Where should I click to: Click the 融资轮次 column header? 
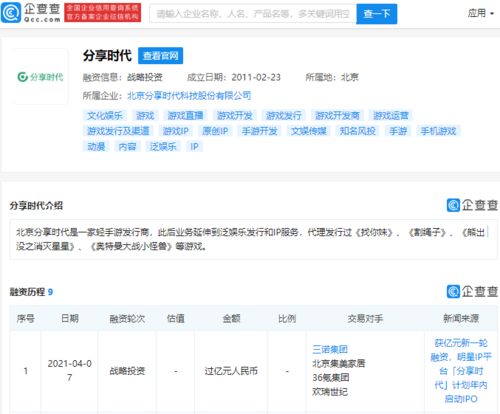point(127,319)
